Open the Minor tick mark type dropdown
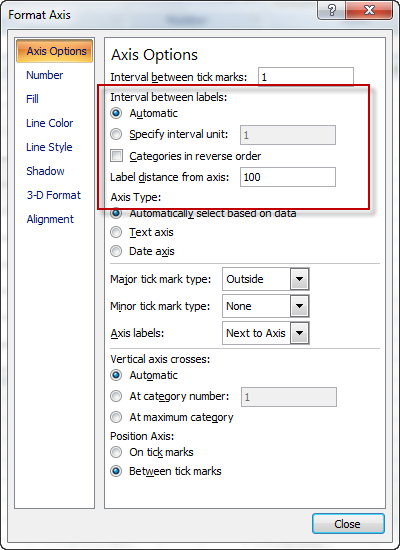The height and width of the screenshot is (550, 400). coord(299,306)
